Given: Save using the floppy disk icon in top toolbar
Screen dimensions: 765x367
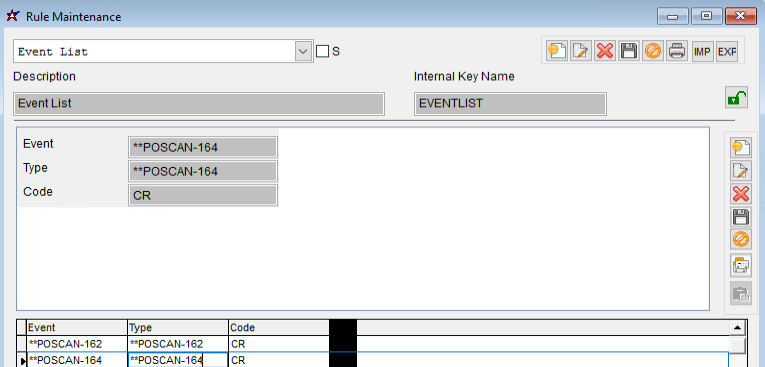Looking at the screenshot, I should (x=629, y=51).
